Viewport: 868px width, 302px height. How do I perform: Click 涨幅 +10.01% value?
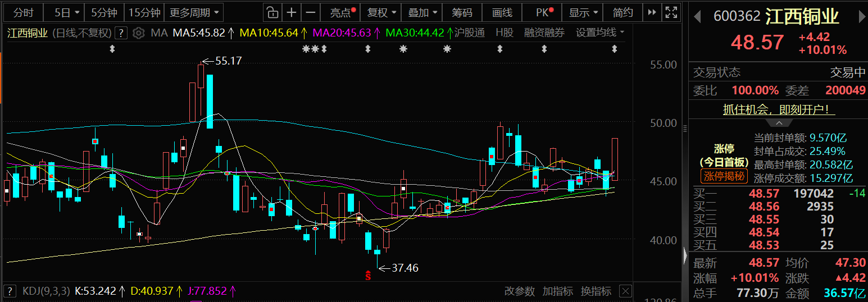(x=755, y=278)
